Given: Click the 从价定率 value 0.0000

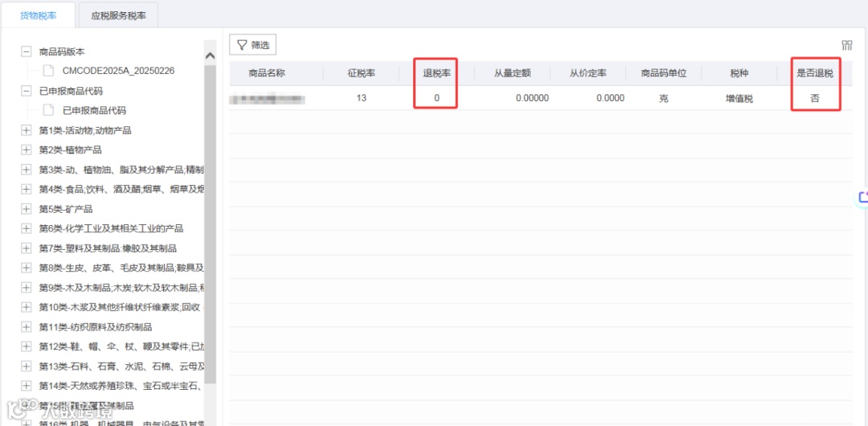Looking at the screenshot, I should click(x=611, y=99).
